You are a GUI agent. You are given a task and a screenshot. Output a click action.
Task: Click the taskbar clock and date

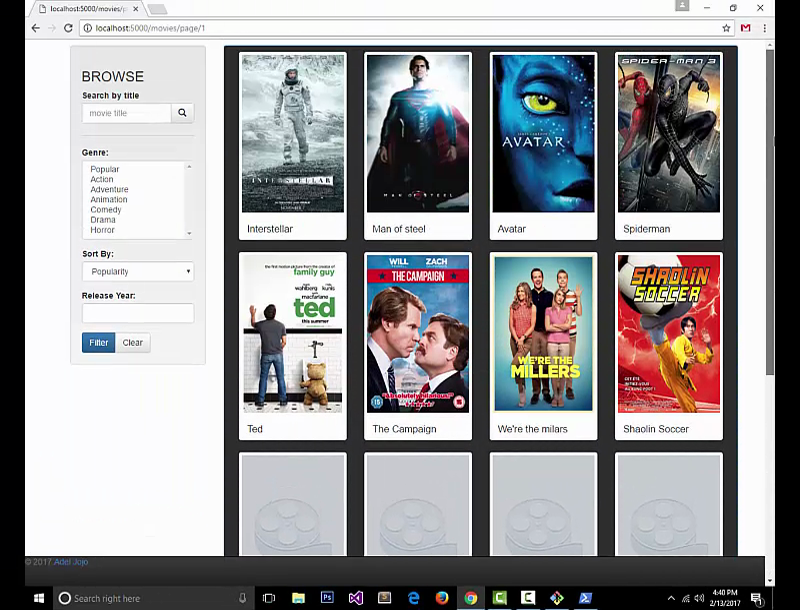(724, 598)
